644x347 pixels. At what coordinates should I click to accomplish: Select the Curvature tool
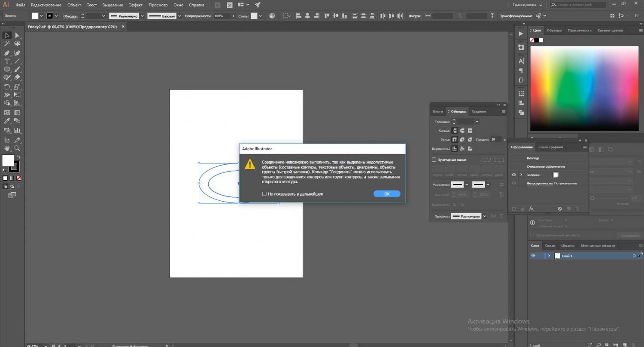[x=18, y=53]
